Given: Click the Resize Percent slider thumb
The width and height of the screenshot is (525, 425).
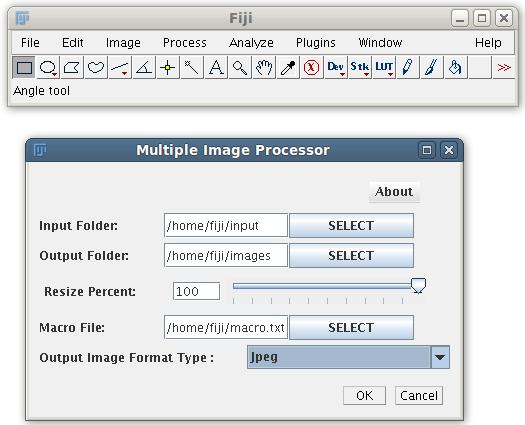Looking at the screenshot, I should pos(418,286).
